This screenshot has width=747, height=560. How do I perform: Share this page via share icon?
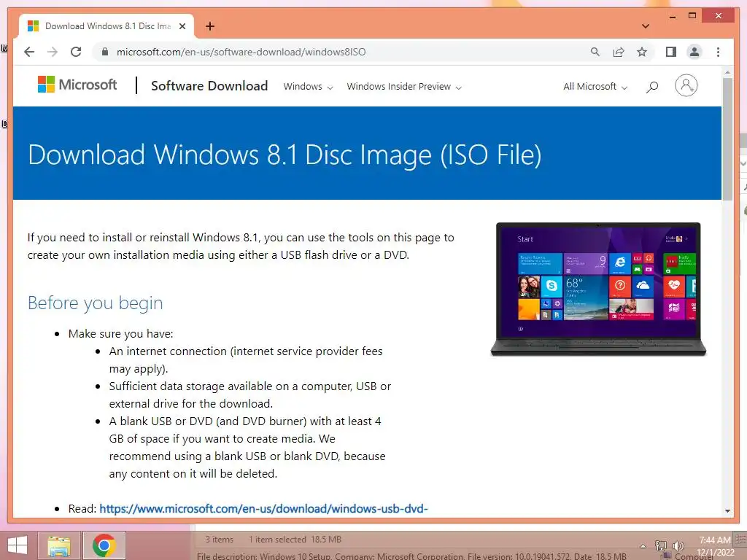tap(619, 52)
